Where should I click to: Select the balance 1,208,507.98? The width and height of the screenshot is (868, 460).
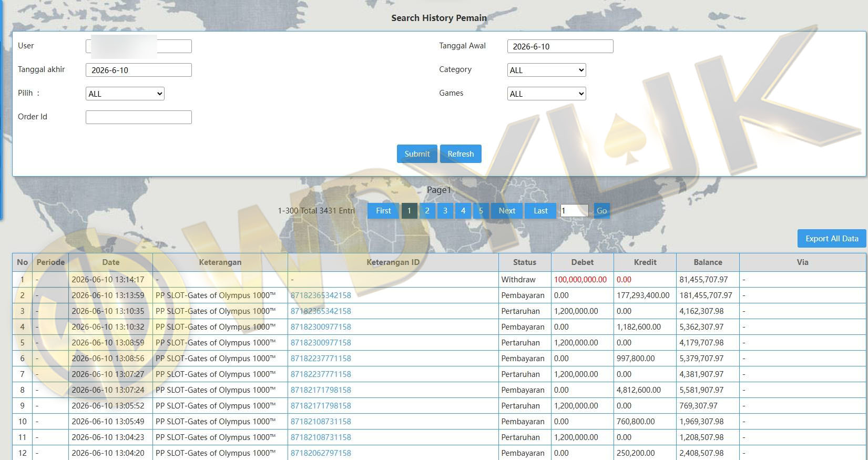pyautogui.click(x=701, y=437)
